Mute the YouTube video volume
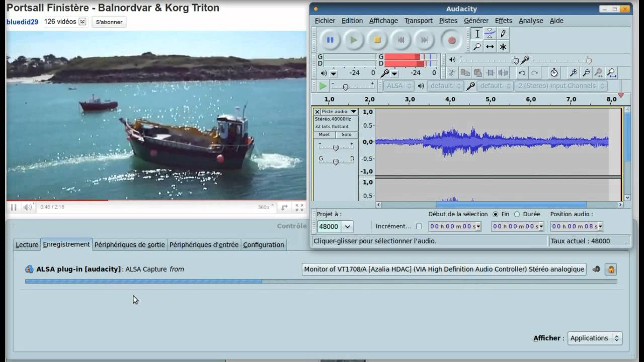Screen dimensions: 644x362 point(28,207)
